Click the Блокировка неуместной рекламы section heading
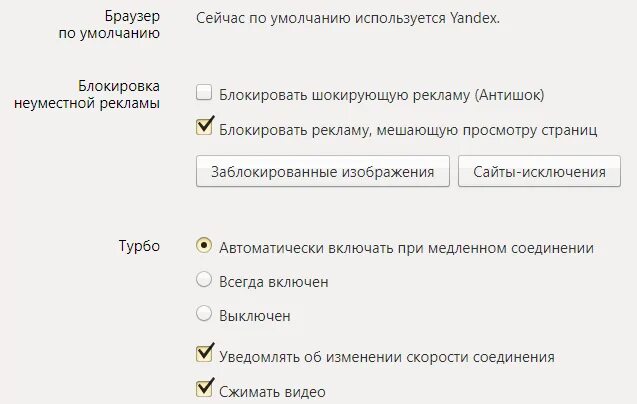Viewport: 637px width, 404px height. 87,94
